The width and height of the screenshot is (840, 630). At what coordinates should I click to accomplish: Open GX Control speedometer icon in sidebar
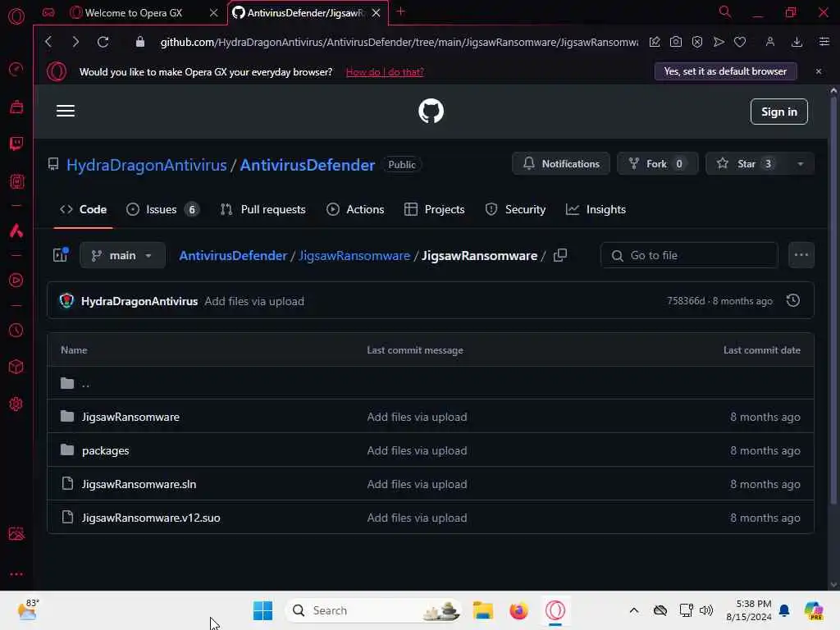coord(16,69)
